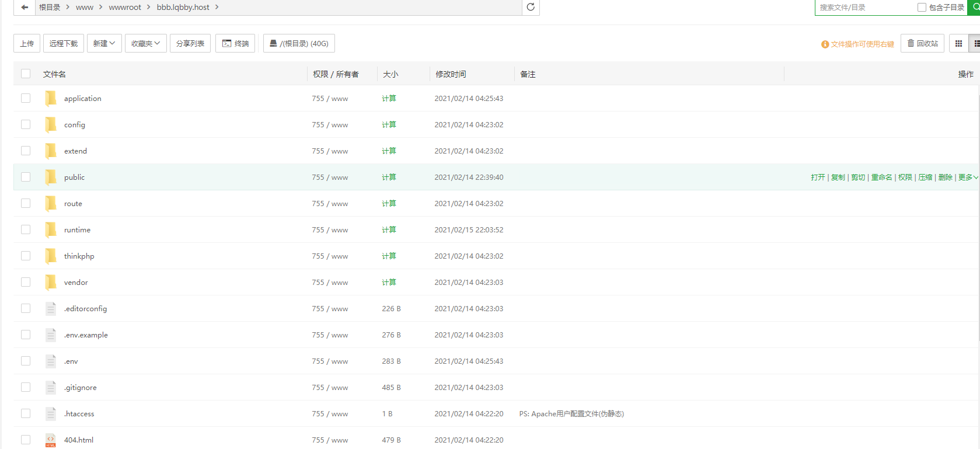Expand the 更多 menu for public row
The height and width of the screenshot is (449, 980).
pyautogui.click(x=967, y=177)
